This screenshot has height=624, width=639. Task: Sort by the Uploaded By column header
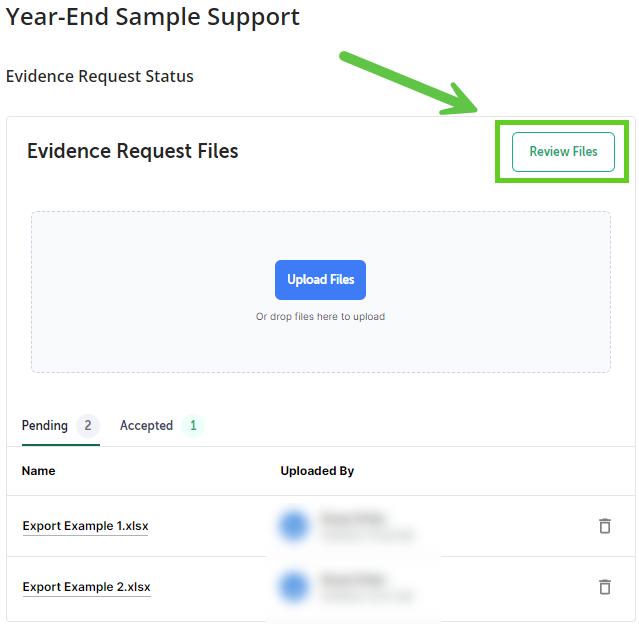(x=317, y=471)
